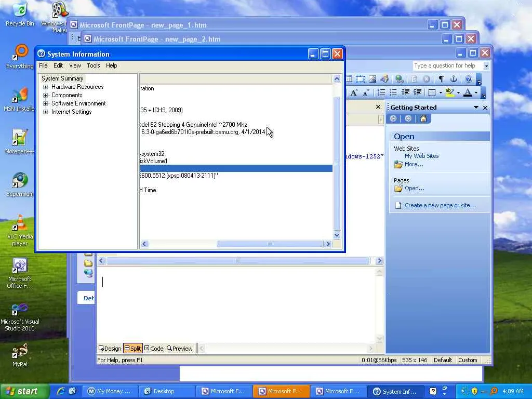Click security shield icon in system tray

[474, 391]
